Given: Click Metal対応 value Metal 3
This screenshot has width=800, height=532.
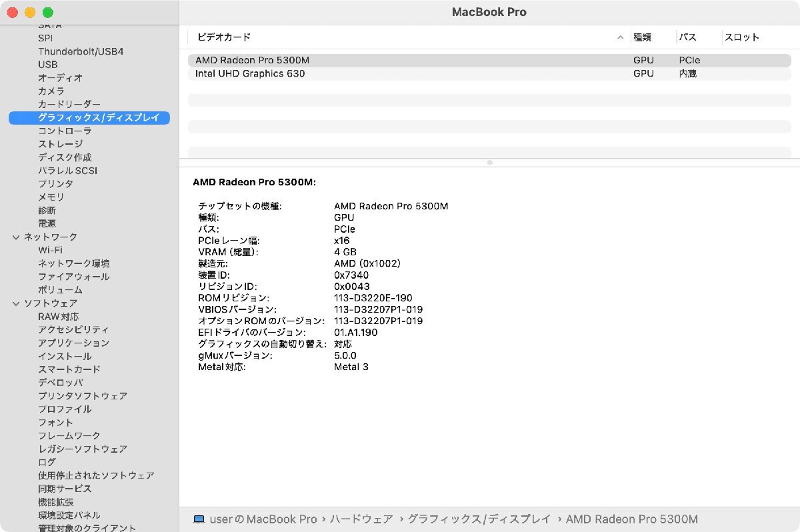Looking at the screenshot, I should pos(351,367).
